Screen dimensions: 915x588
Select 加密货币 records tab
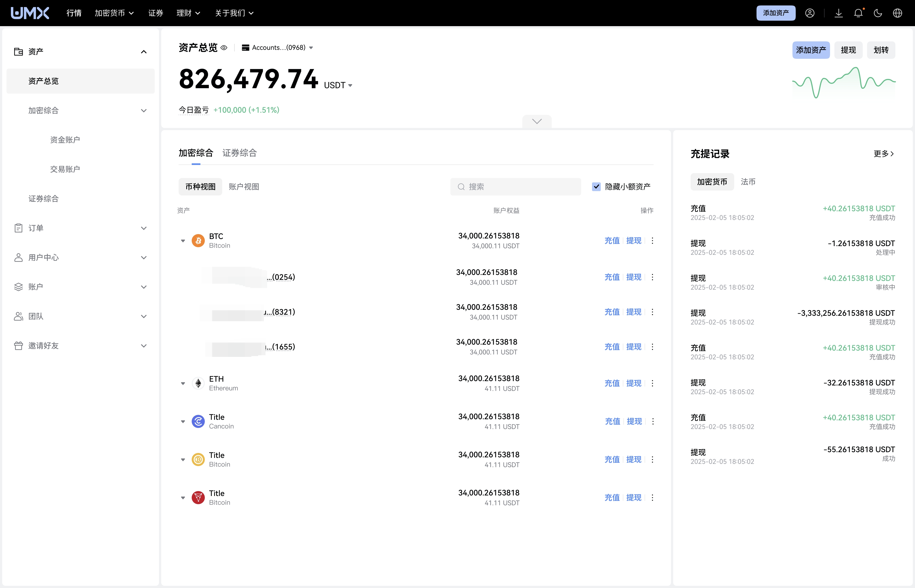[x=712, y=182]
